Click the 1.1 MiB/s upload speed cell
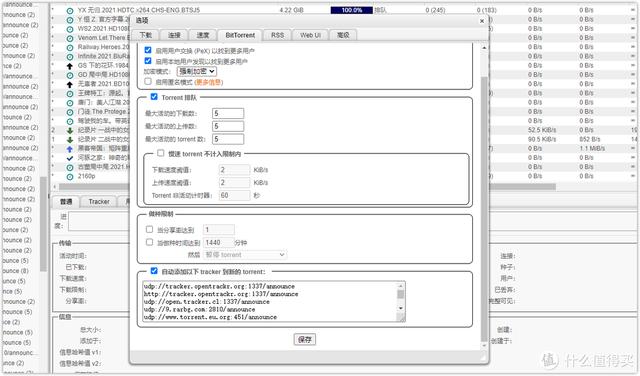Image resolution: width=640 pixels, height=376 pixels. 592,149
